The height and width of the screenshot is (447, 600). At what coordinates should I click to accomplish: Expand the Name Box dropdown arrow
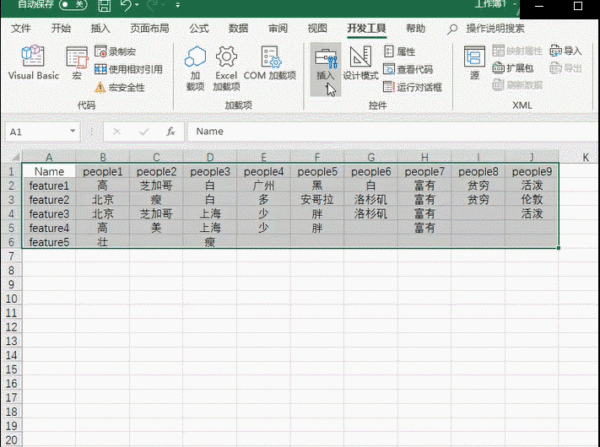72,131
